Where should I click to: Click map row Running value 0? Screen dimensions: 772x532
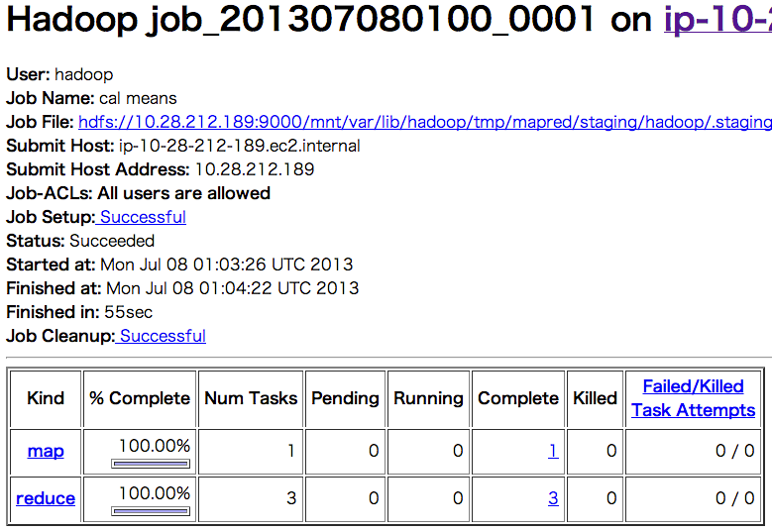[x=458, y=451]
